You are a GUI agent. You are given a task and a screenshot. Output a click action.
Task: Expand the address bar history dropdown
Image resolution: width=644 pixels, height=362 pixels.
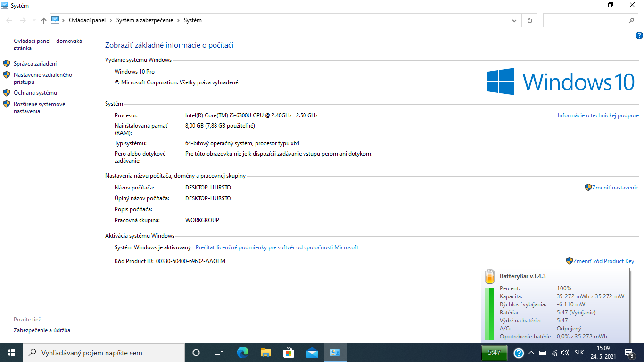point(514,20)
